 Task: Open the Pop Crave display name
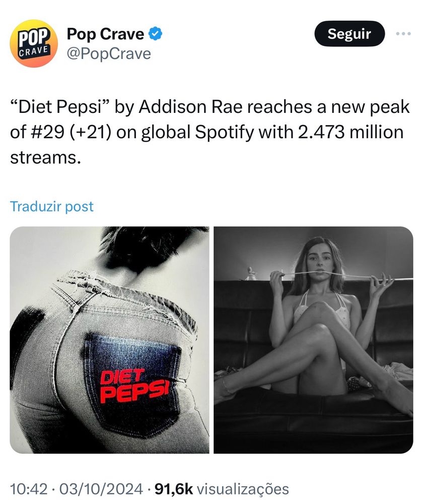point(105,34)
